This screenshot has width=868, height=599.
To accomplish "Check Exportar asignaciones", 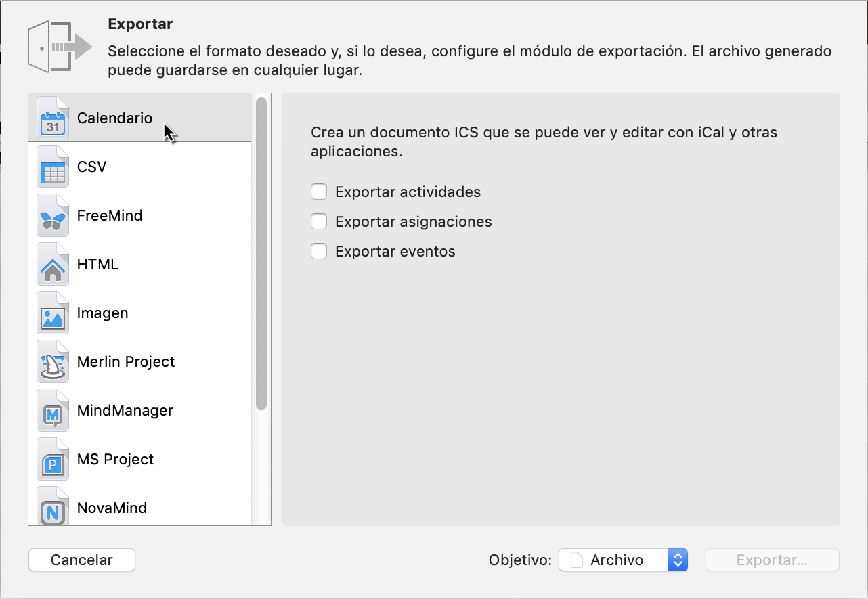I will (319, 221).
